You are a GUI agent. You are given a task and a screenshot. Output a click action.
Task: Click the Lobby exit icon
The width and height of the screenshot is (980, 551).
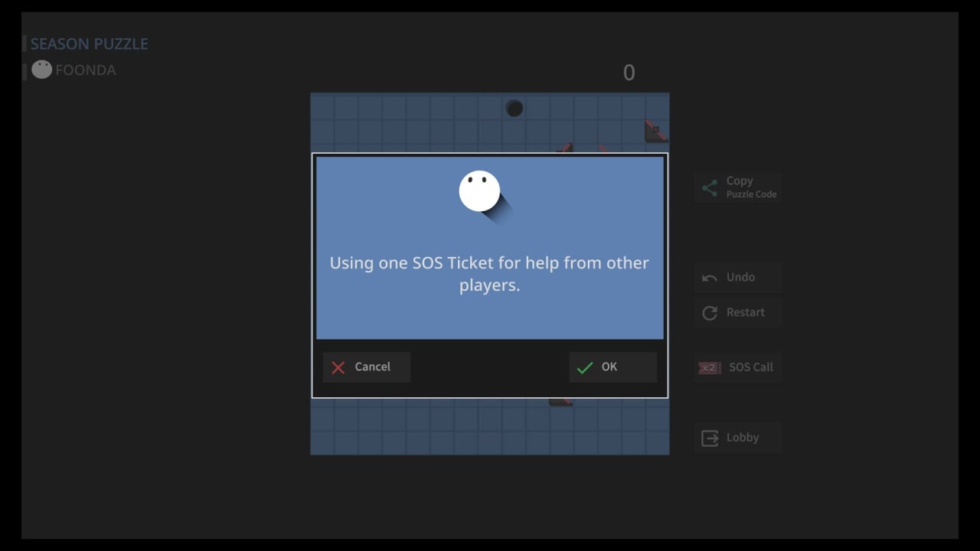pos(710,438)
